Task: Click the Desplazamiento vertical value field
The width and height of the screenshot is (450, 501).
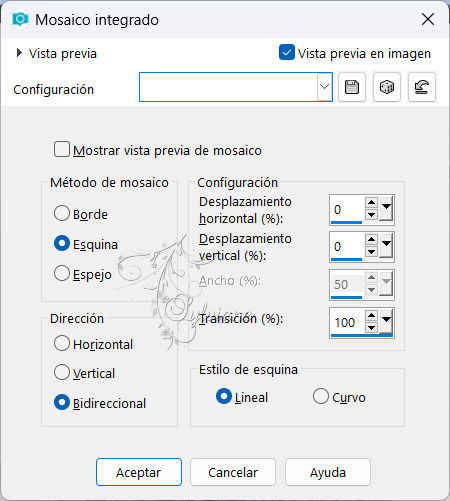Action: click(x=347, y=247)
